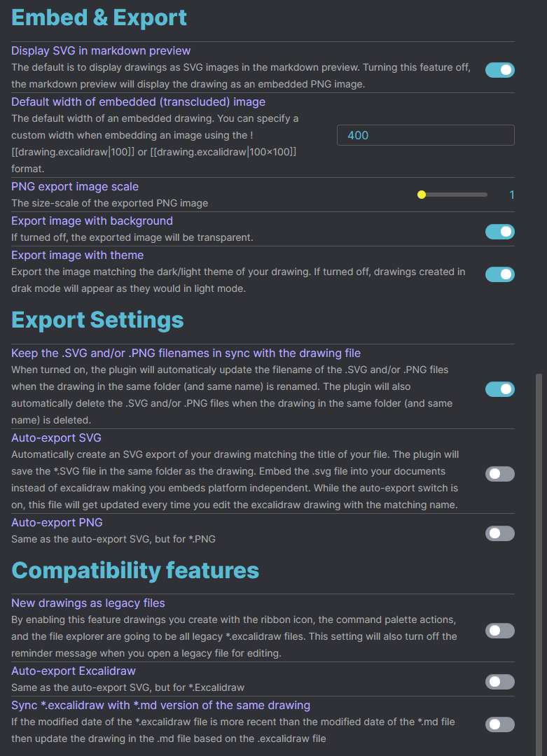The width and height of the screenshot is (547, 756).
Task: Enable New drawings as legacy files
Action: coord(499,631)
